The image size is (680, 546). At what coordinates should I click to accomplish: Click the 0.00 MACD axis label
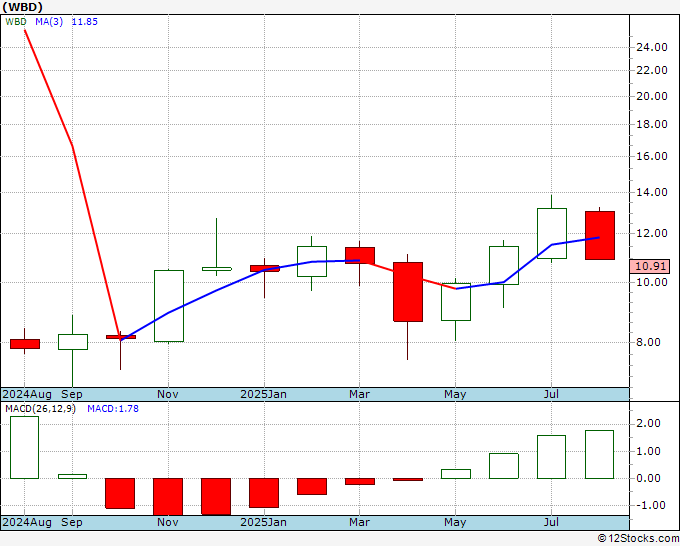click(x=648, y=478)
